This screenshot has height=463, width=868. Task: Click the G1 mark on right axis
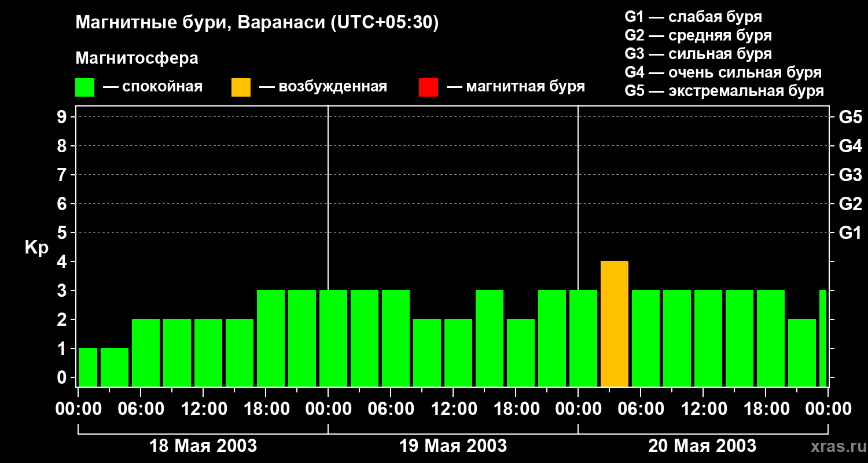click(x=850, y=233)
